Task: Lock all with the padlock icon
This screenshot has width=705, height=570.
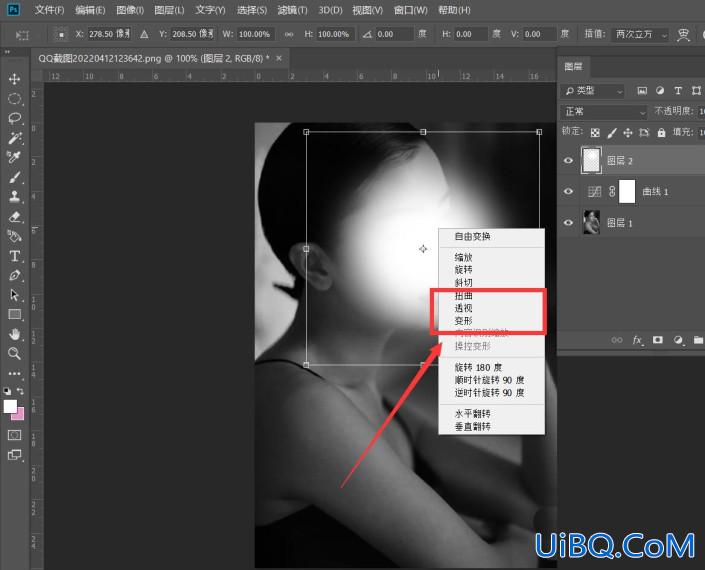Action: (661, 133)
